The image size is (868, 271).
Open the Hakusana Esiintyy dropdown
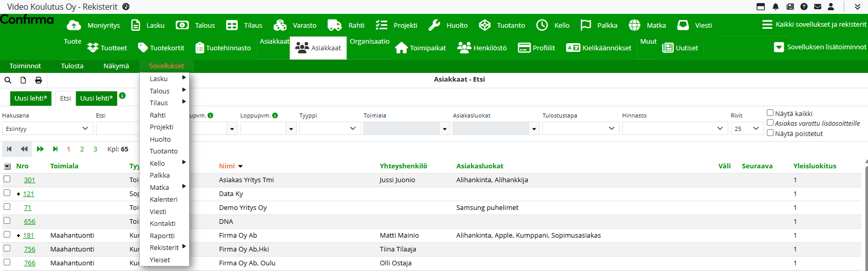pyautogui.click(x=47, y=128)
